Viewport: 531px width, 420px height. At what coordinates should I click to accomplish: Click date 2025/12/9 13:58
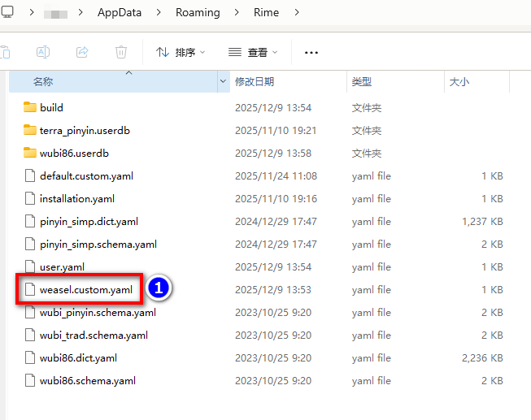coord(273,154)
